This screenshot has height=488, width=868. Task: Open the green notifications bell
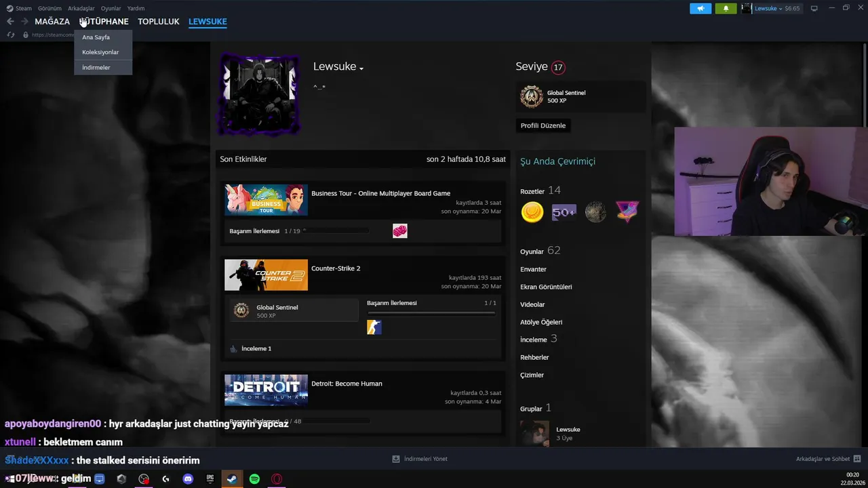[726, 8]
